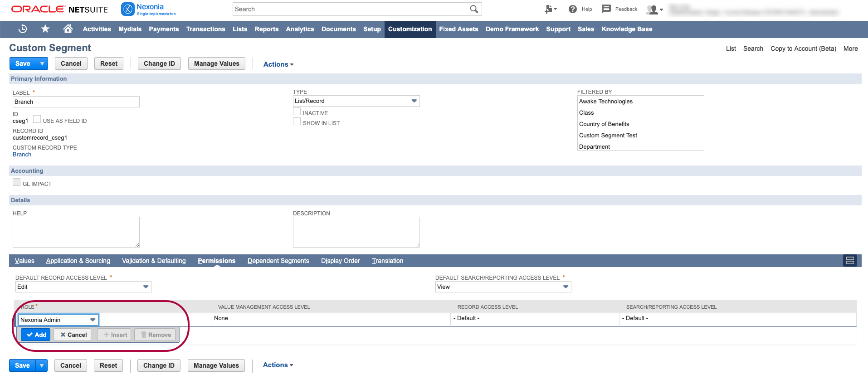
Task: Open the Customization menu
Action: pos(410,29)
